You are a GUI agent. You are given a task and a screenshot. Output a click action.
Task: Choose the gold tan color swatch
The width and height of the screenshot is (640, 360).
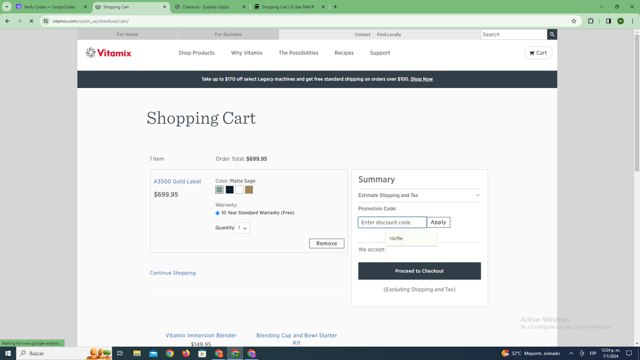249,189
